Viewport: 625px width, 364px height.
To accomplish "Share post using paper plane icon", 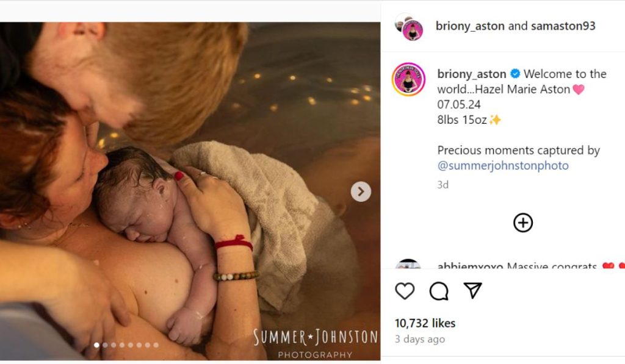I will [473, 291].
